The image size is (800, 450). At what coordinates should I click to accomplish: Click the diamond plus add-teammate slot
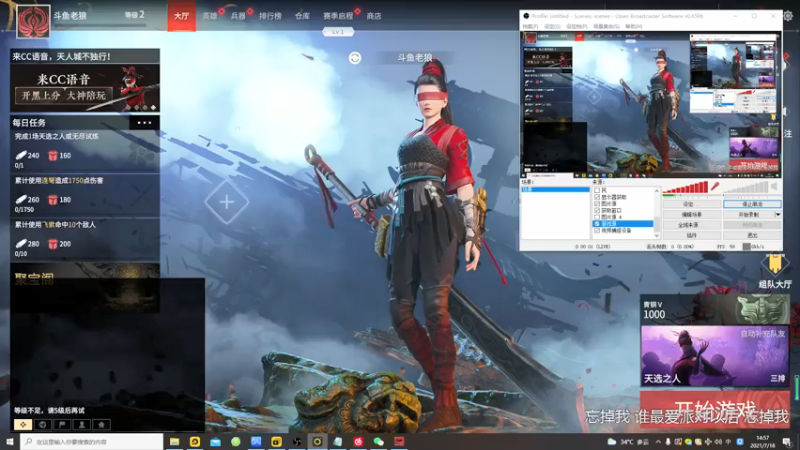[227, 202]
